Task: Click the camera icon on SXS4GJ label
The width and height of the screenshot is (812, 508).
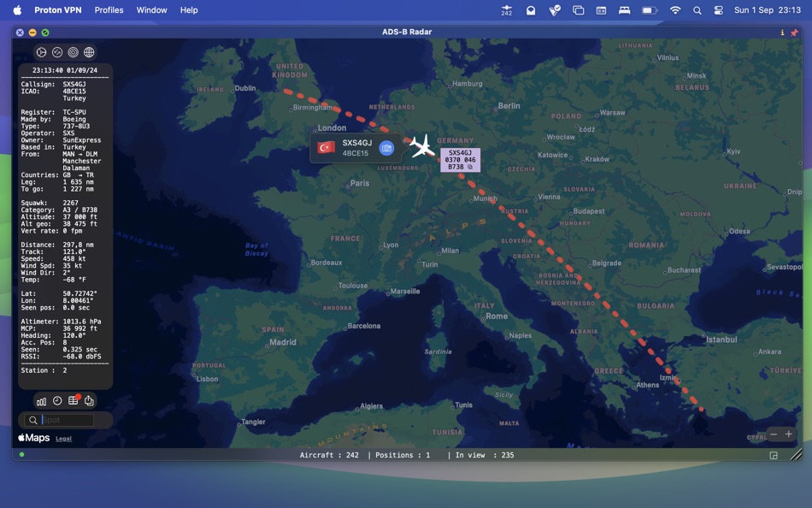Action: click(386, 147)
